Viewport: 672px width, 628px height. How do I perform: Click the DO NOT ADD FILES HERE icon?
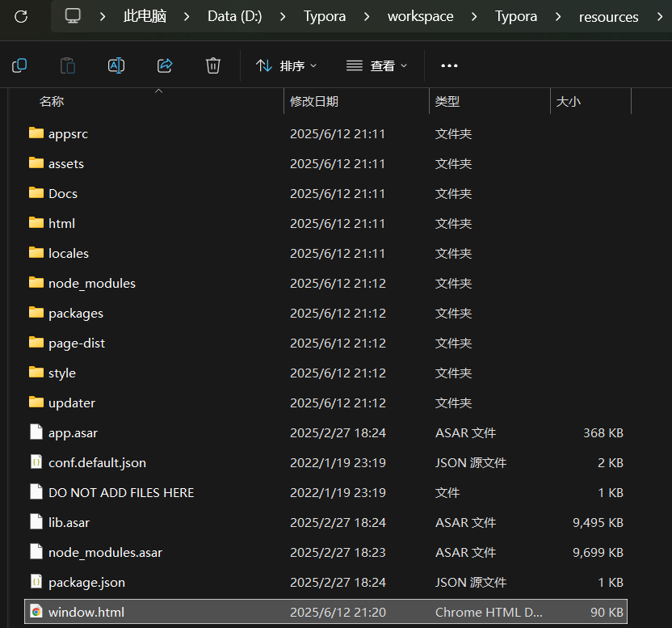[x=36, y=492]
